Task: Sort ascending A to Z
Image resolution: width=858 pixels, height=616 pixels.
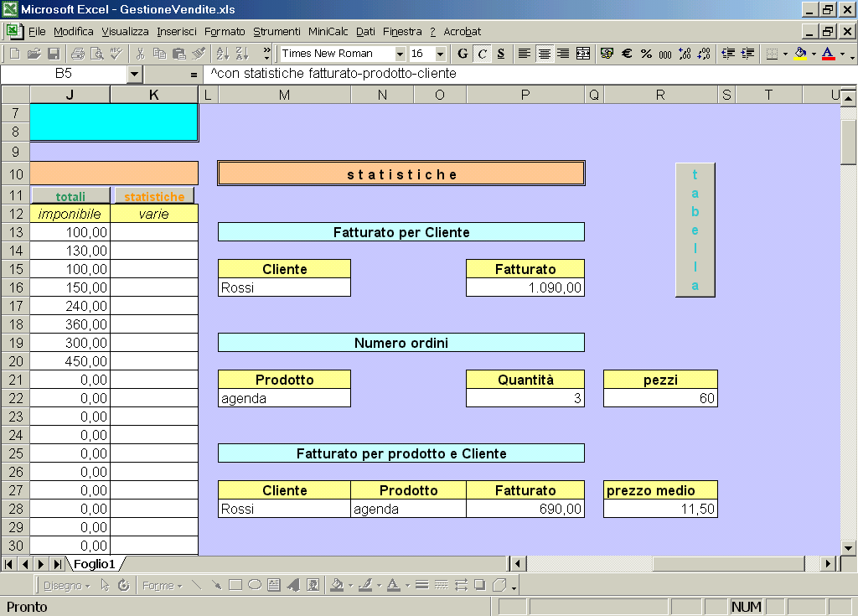Action: (222, 53)
